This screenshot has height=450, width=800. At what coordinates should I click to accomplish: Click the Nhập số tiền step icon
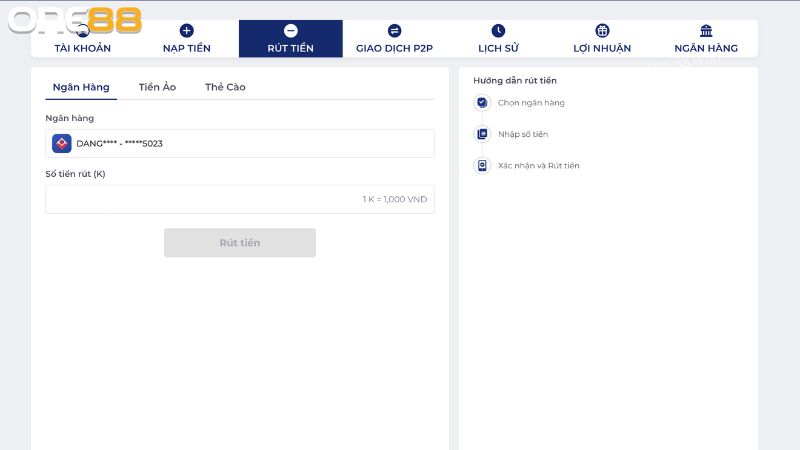(482, 134)
